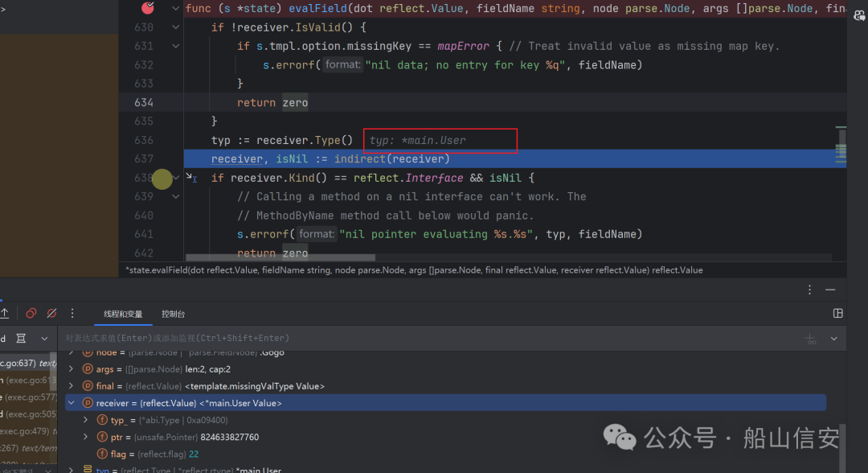Screen dimensions: 868x473
Task: Expand the args variable node
Action: coord(71,369)
